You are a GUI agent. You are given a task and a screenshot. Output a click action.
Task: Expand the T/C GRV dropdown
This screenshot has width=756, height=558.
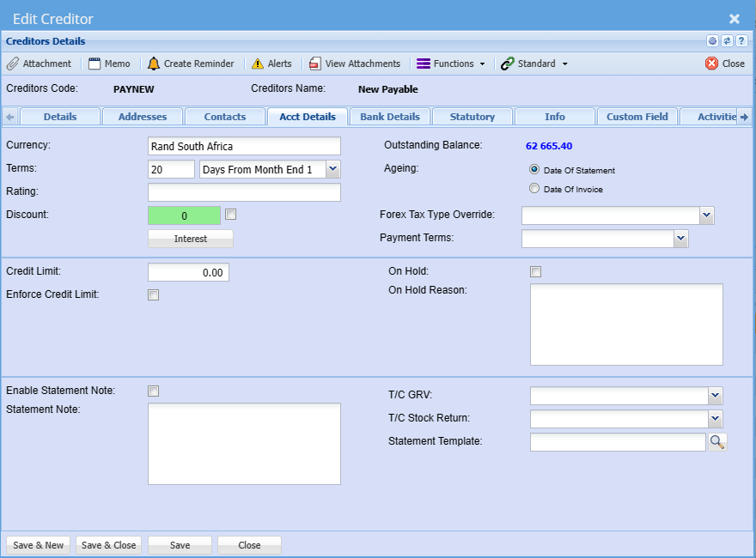point(715,396)
